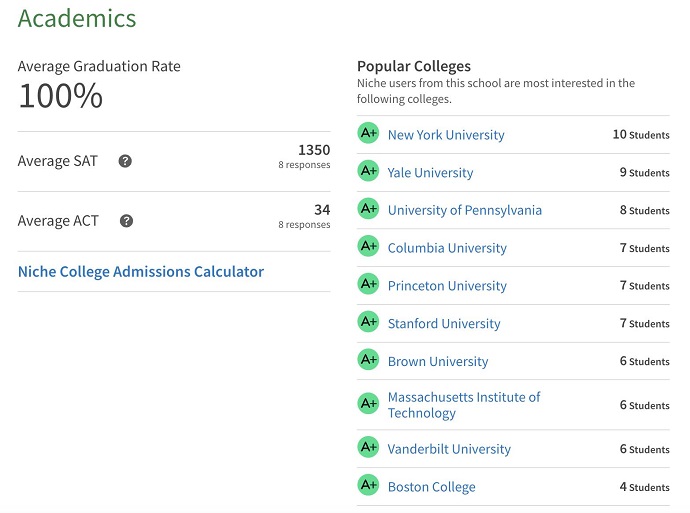This screenshot has width=690, height=513.
Task: Click the A+ grade badge beside Yale University
Action: (x=369, y=171)
